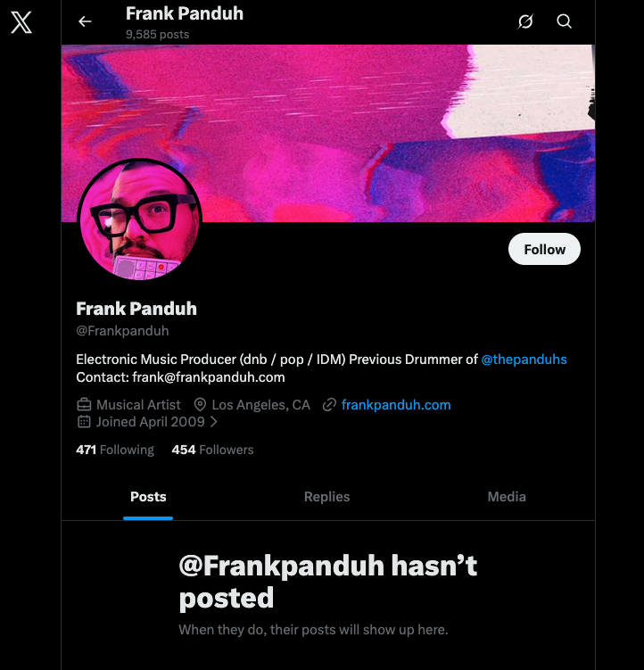View the 454 Followers list

pos(212,450)
